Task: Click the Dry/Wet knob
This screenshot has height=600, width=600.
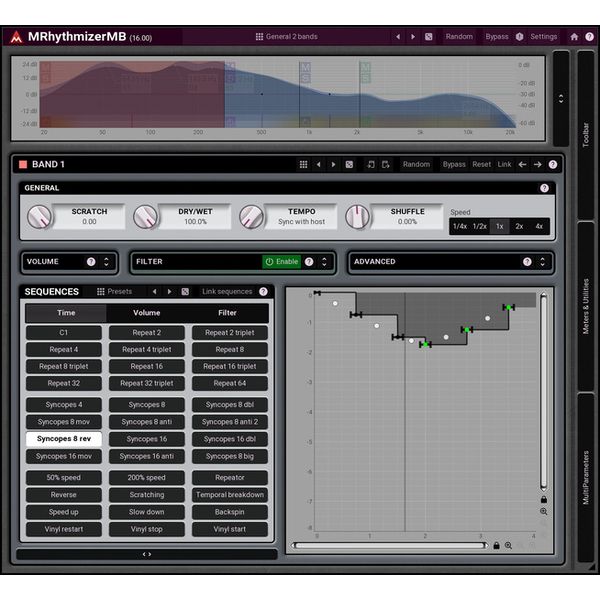Action: point(145,217)
